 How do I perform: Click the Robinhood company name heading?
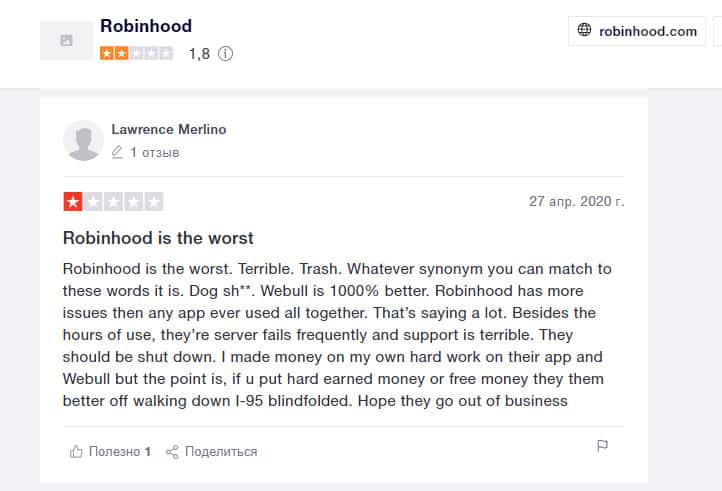146,26
